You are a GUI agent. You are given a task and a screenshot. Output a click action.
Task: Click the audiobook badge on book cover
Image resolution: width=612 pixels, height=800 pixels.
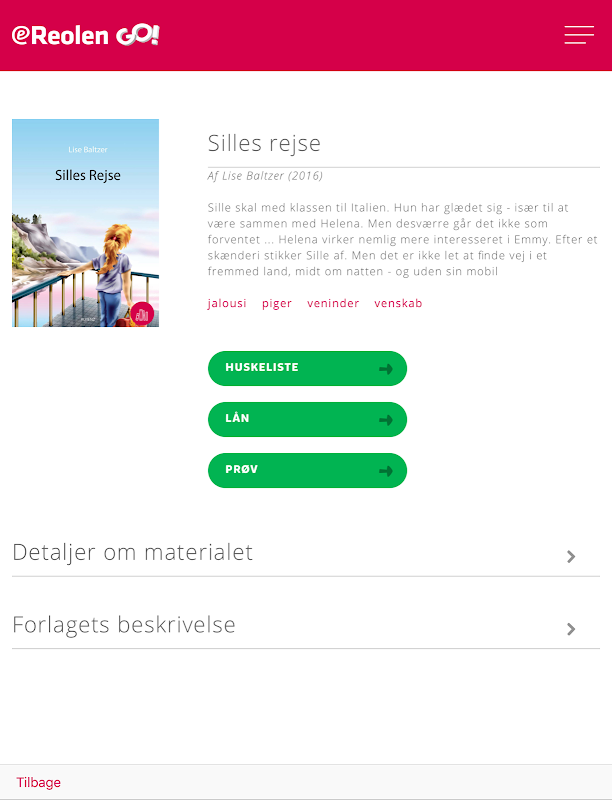142,313
